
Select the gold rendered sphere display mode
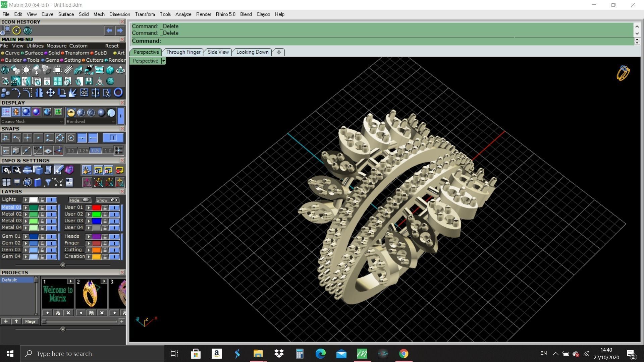(x=71, y=113)
